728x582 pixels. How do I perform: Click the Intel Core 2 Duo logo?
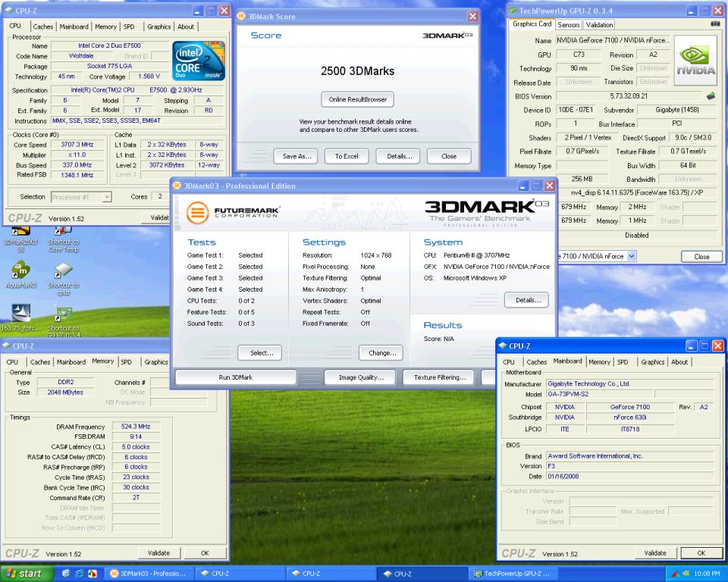coord(199,61)
